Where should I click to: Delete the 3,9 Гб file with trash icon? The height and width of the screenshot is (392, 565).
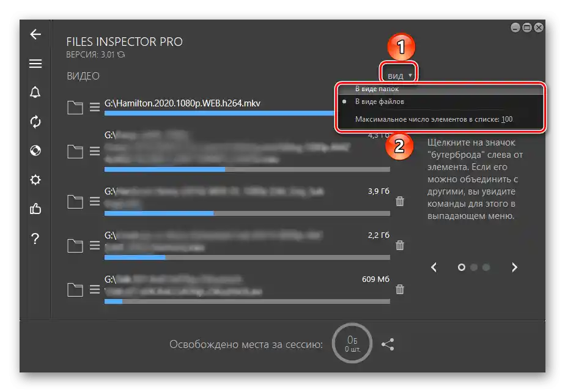[400, 201]
